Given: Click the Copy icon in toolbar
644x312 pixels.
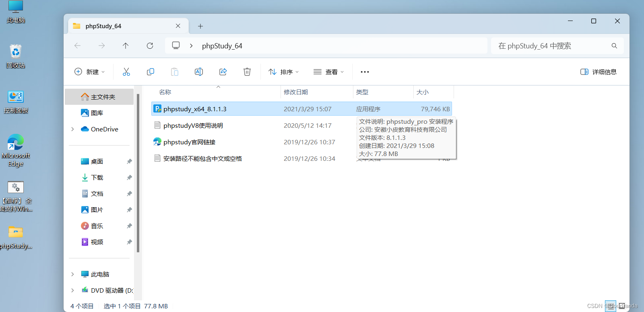Looking at the screenshot, I should tap(151, 72).
